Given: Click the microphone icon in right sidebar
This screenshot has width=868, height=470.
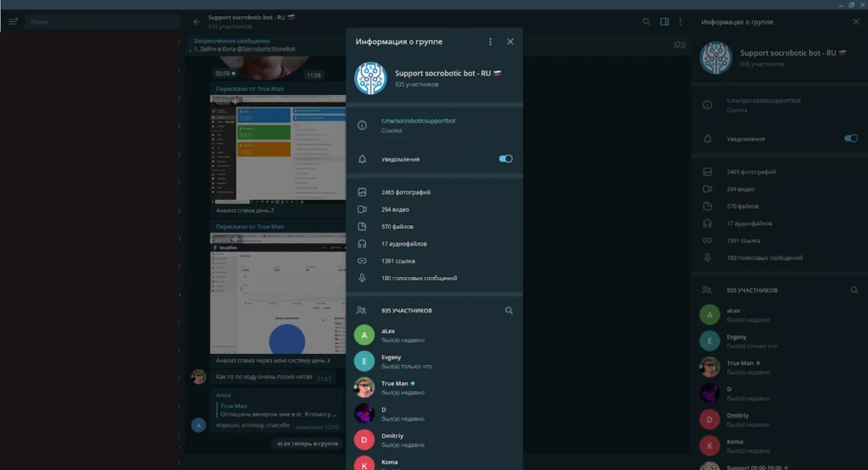Looking at the screenshot, I should pyautogui.click(x=708, y=257).
